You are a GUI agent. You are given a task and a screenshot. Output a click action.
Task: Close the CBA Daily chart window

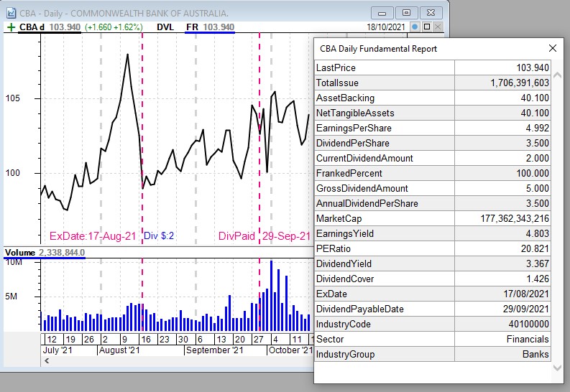tap(431, 13)
